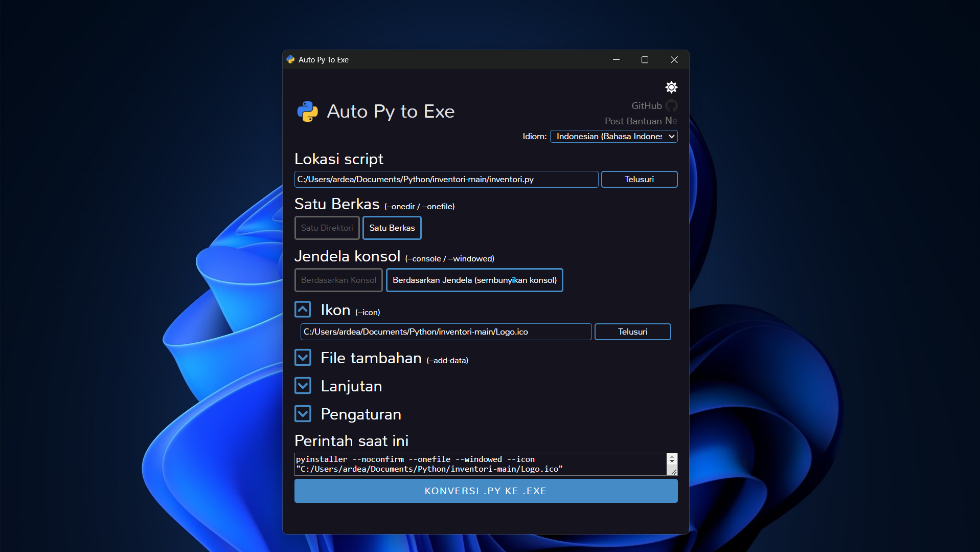
Task: Click the Pengaturan heading text
Action: (x=361, y=414)
